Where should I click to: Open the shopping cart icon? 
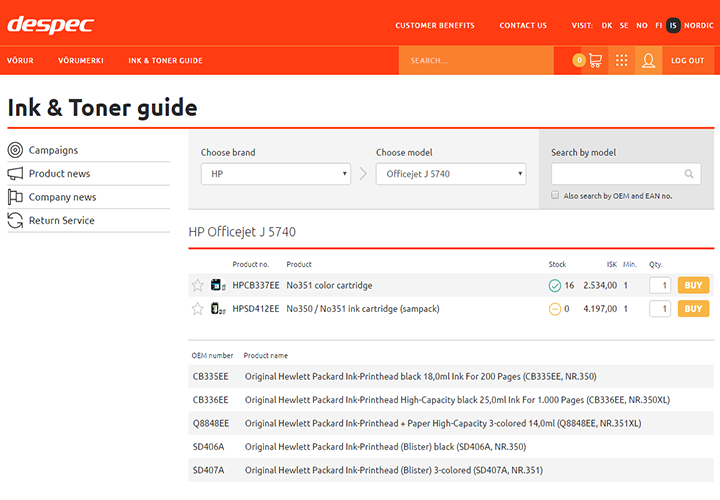click(x=595, y=60)
